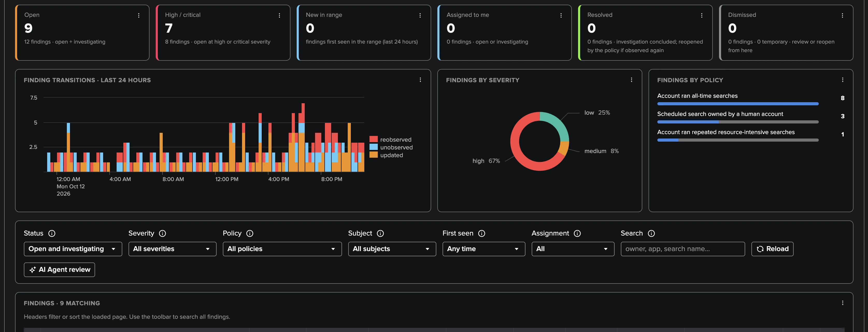This screenshot has width=868, height=332.
Task: Select the Account ran all-time searches bar
Action: (738, 104)
